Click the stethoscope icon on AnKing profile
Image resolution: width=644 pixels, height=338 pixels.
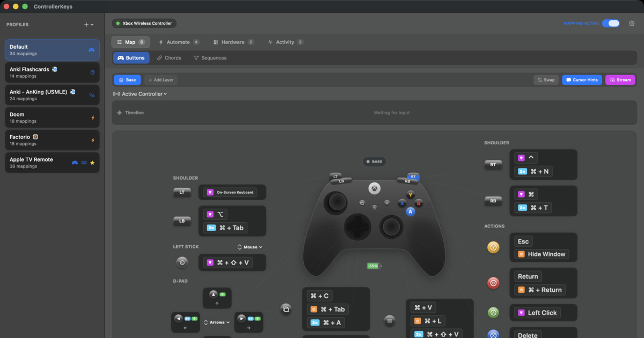coord(92,95)
